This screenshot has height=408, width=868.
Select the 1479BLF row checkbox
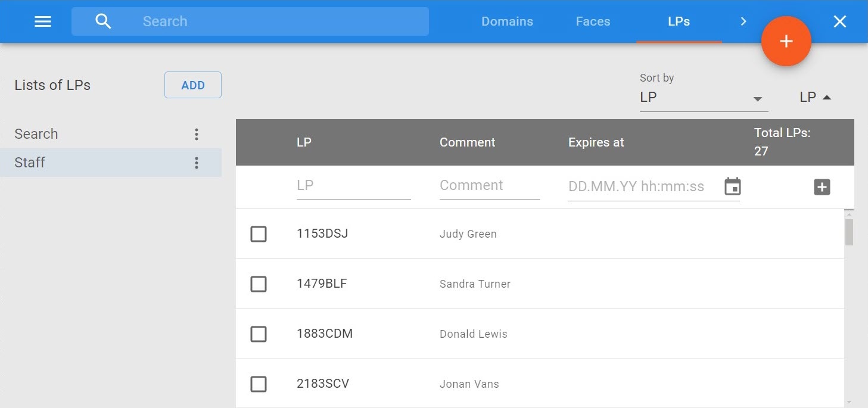pyautogui.click(x=259, y=284)
